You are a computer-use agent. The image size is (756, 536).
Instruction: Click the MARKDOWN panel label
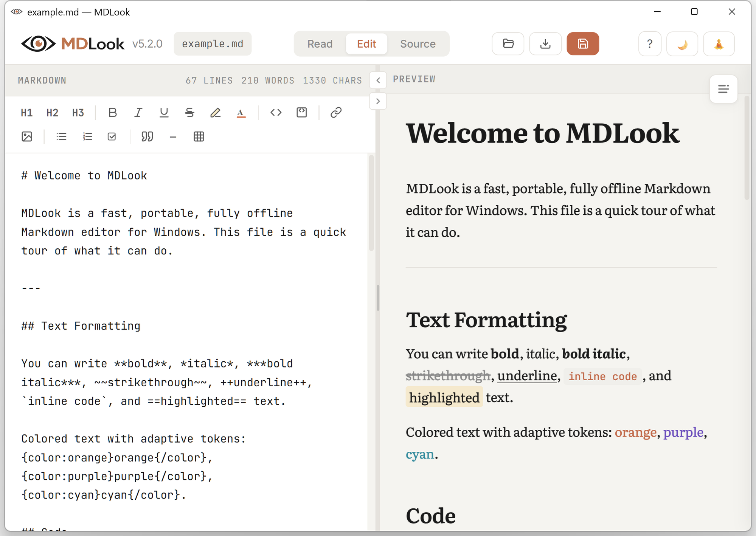point(42,81)
